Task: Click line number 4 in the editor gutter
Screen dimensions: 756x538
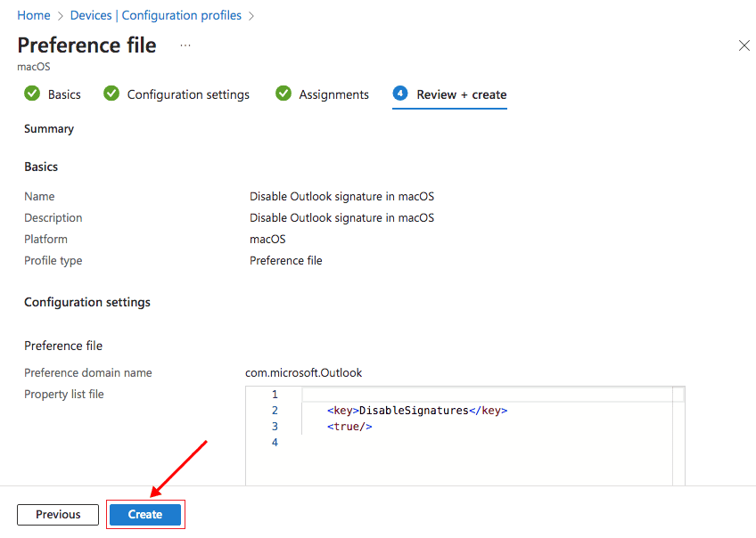Action: [x=275, y=443]
